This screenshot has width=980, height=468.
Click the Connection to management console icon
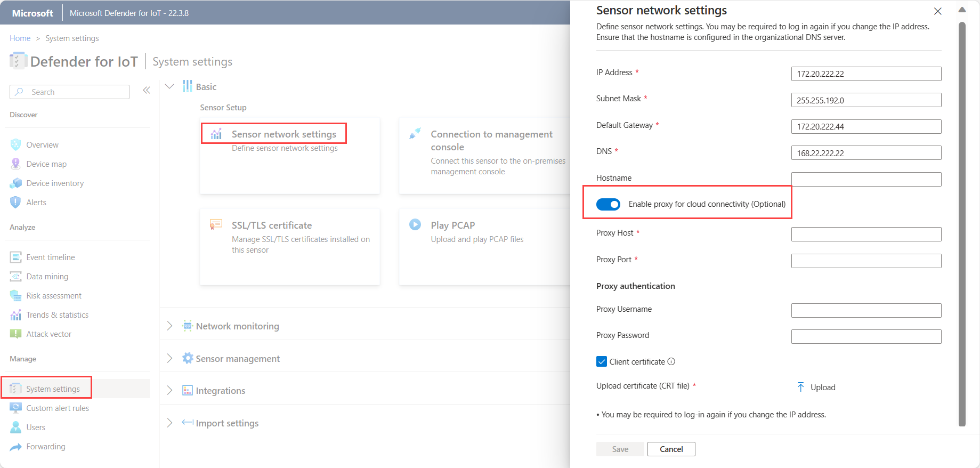pyautogui.click(x=415, y=133)
